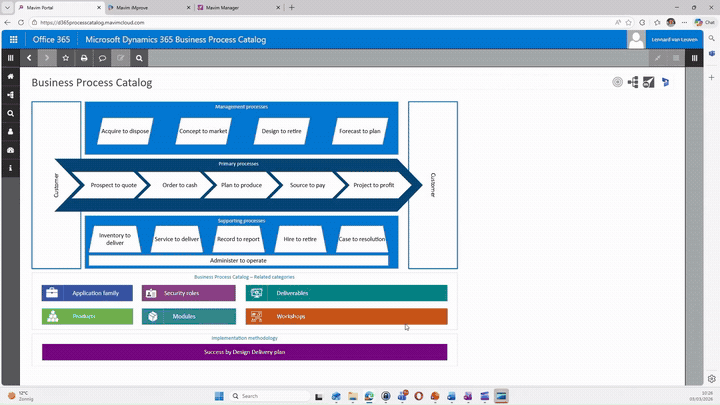
Task: Open the Office 365 app launcher grid
Action: tap(13, 39)
